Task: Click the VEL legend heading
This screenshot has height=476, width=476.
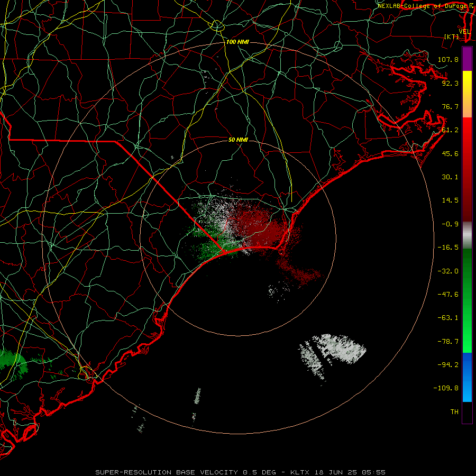Action: click(x=464, y=32)
